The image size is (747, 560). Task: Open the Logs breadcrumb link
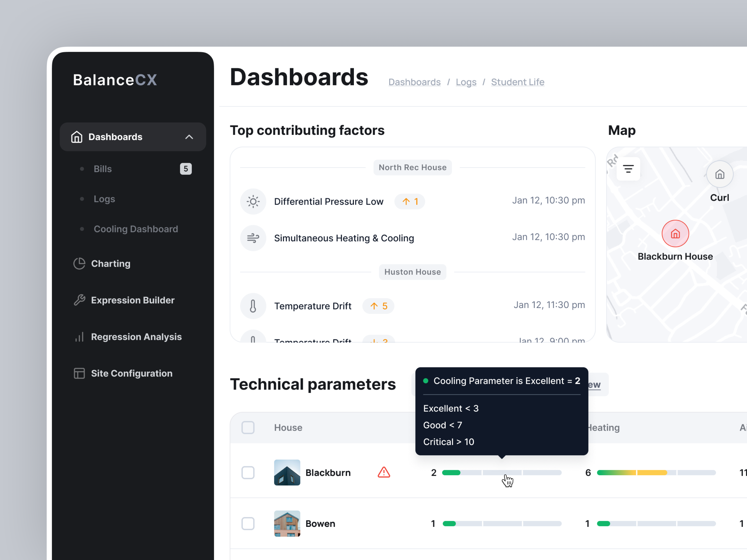[466, 82]
